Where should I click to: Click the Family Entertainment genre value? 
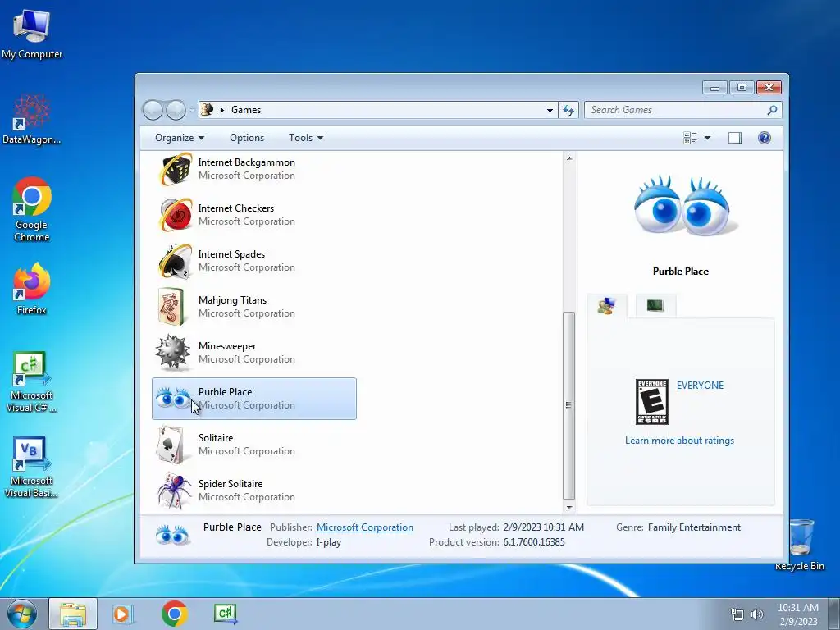[694, 527]
